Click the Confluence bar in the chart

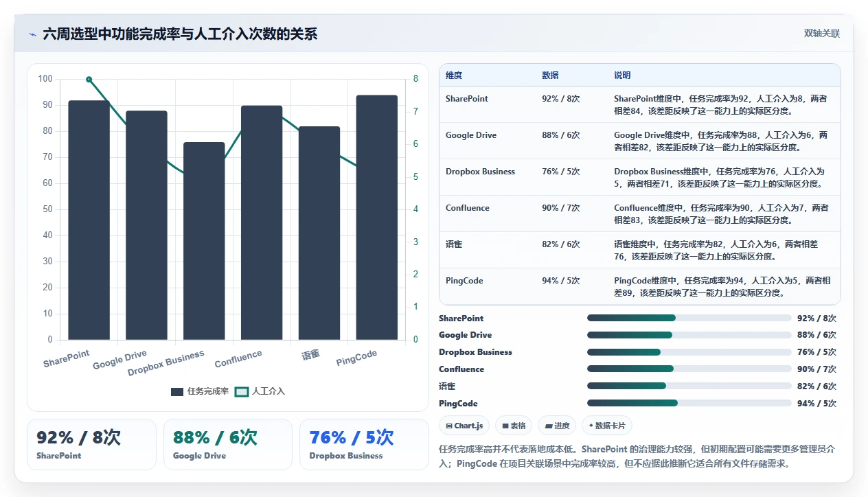262,222
